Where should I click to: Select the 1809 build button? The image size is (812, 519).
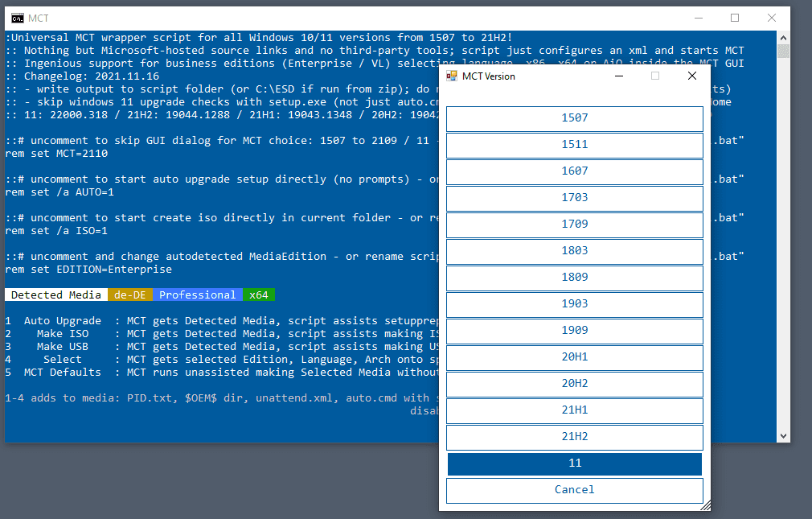coord(574,278)
